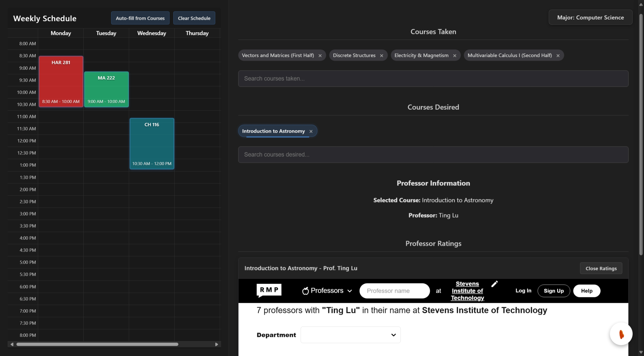Remove Multivariable Calculus I chip X
Image resolution: width=644 pixels, height=356 pixels.
click(558, 56)
